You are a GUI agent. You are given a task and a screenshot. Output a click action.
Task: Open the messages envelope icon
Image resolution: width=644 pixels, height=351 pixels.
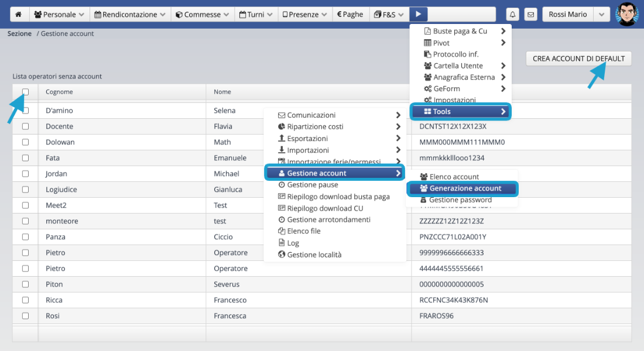(530, 15)
